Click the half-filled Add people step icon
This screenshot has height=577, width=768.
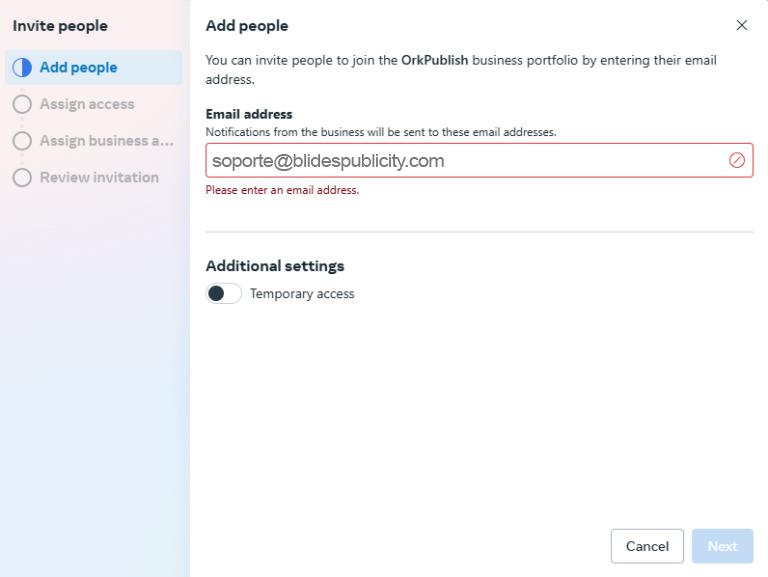click(x=22, y=68)
